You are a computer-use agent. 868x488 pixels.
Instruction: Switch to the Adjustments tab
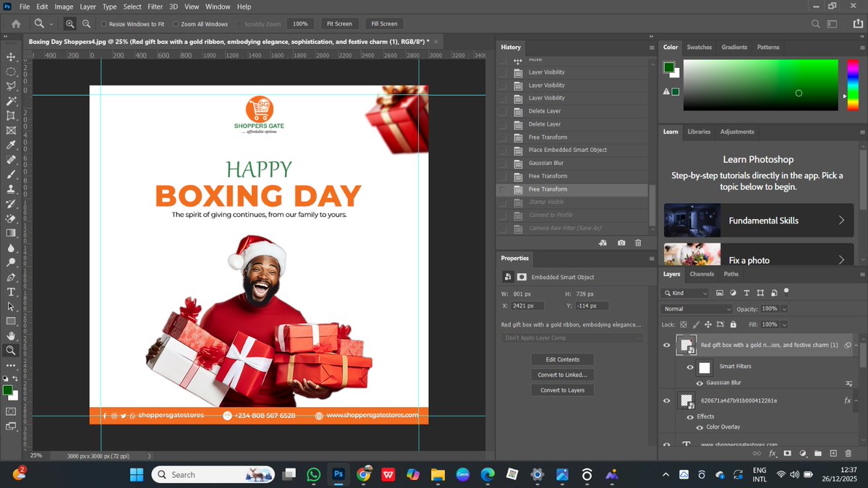click(x=737, y=132)
